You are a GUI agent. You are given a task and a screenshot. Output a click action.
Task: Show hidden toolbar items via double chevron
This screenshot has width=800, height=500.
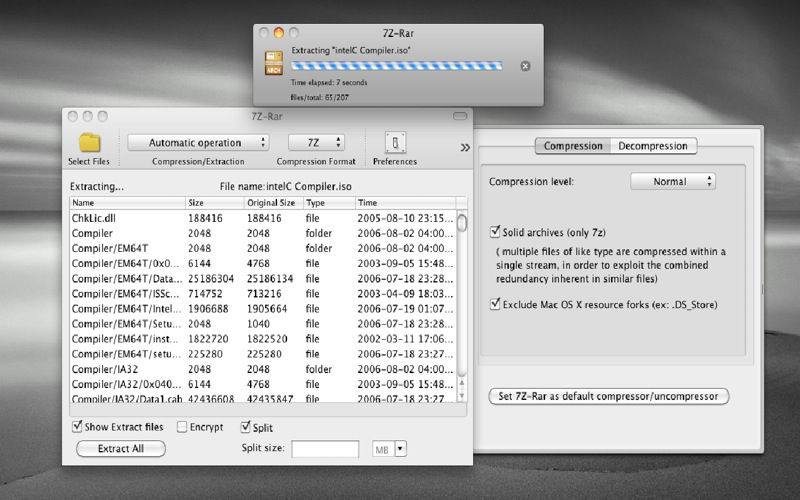coord(465,148)
